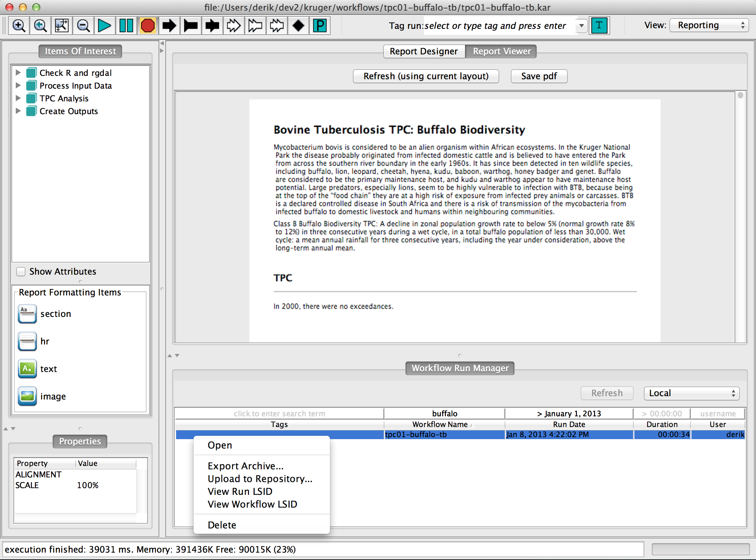Toggle the Show Attributes checkbox
Screen dimensions: 756x560
tap(20, 271)
